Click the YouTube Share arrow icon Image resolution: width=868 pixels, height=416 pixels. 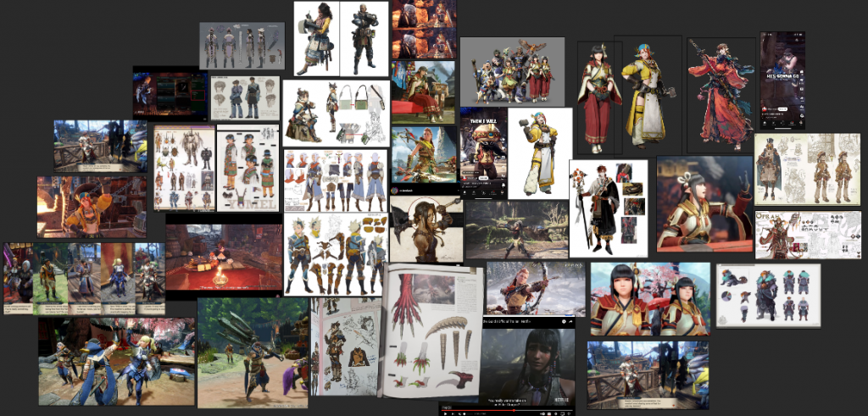(x=570, y=321)
